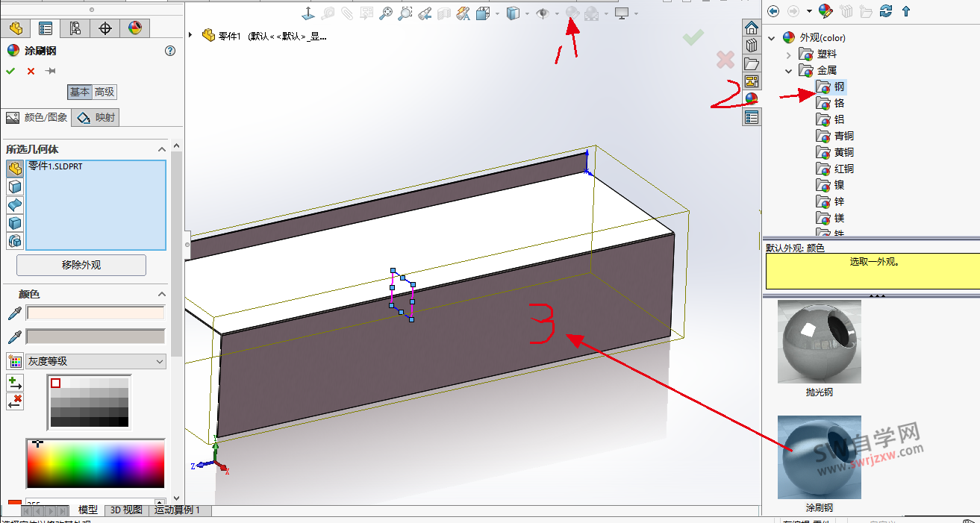Open the Design Library icon on the right sidebar
This screenshot has height=523, width=980.
[752, 45]
